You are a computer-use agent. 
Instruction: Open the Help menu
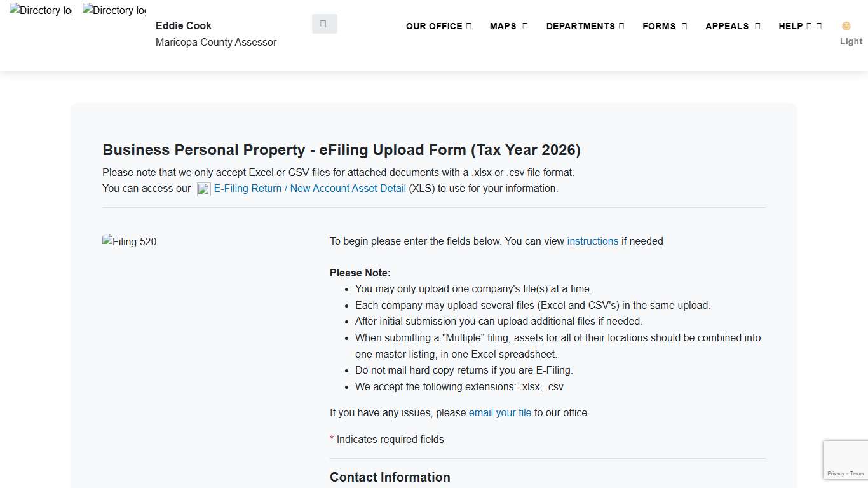(799, 26)
